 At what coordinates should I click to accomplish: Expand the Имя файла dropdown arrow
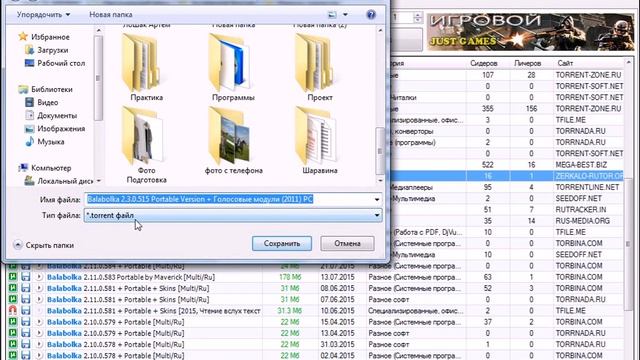point(377,200)
